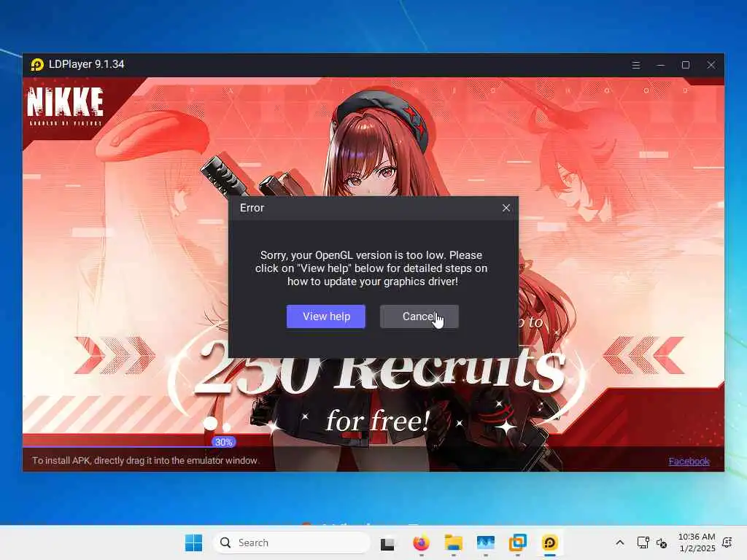Viewport: 747px width, 560px height.
Task: Click the View help button
Action: pos(326,316)
